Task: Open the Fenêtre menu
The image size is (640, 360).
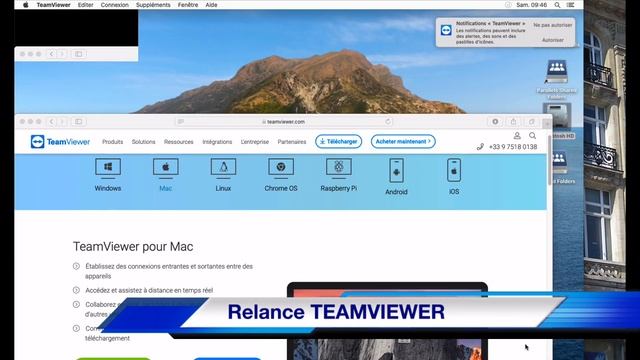Action: coord(188,5)
